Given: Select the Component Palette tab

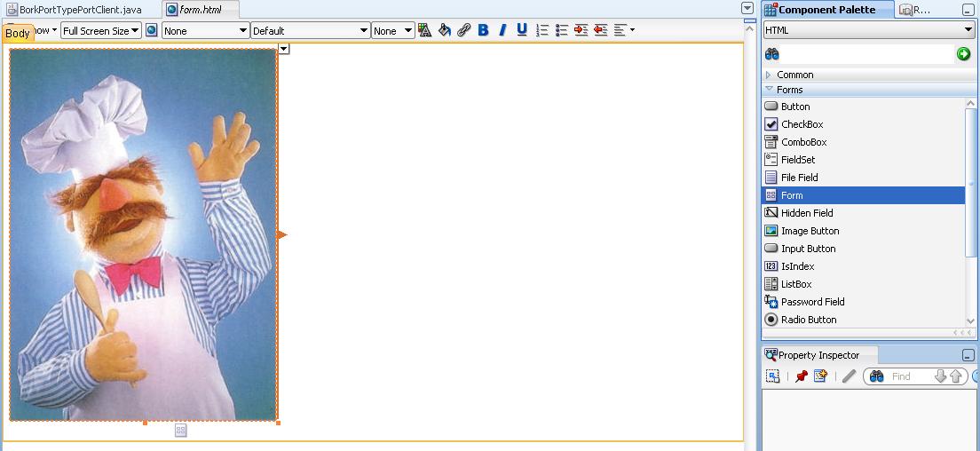Looking at the screenshot, I should [x=829, y=10].
